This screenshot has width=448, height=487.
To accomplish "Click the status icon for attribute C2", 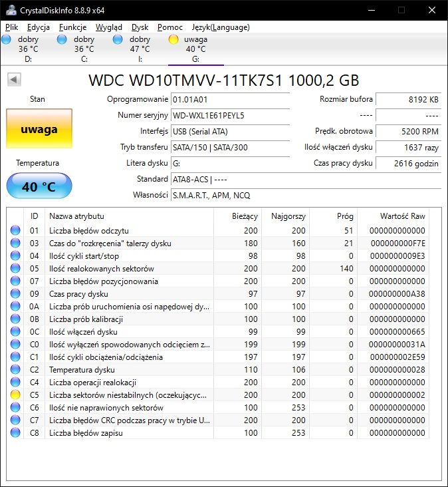I will point(15,370).
